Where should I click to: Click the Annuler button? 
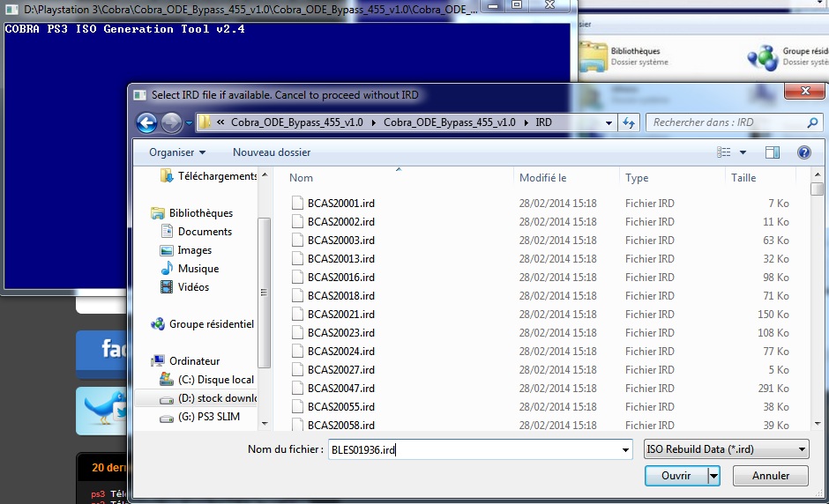(x=770, y=476)
